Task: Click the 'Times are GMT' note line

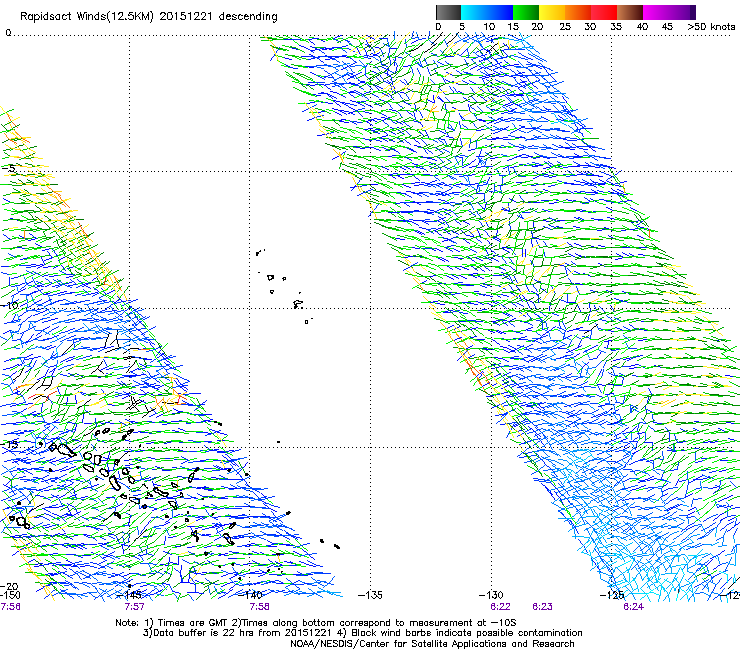Action: pyautogui.click(x=316, y=623)
